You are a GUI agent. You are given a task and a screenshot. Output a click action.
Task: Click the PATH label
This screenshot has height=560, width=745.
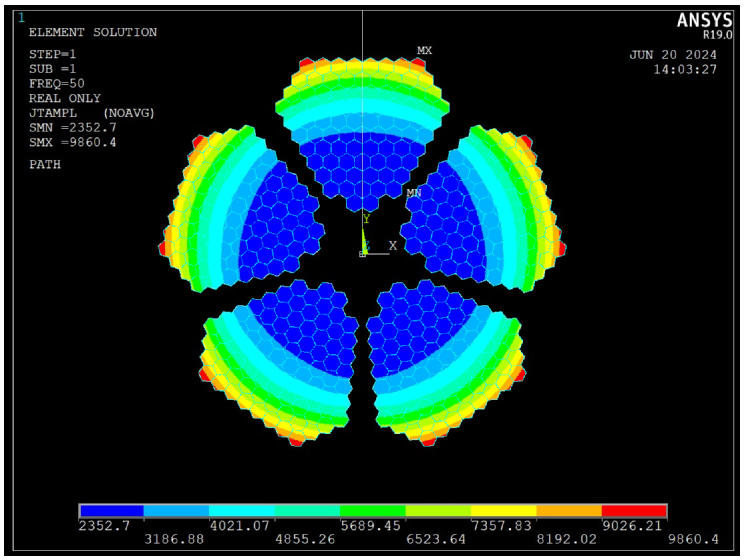[x=45, y=165]
